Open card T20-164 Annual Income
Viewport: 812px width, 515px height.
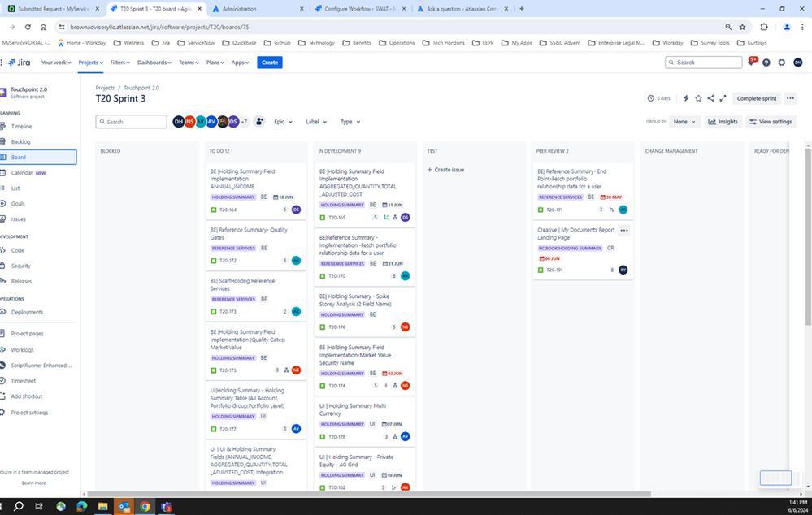[255, 191]
